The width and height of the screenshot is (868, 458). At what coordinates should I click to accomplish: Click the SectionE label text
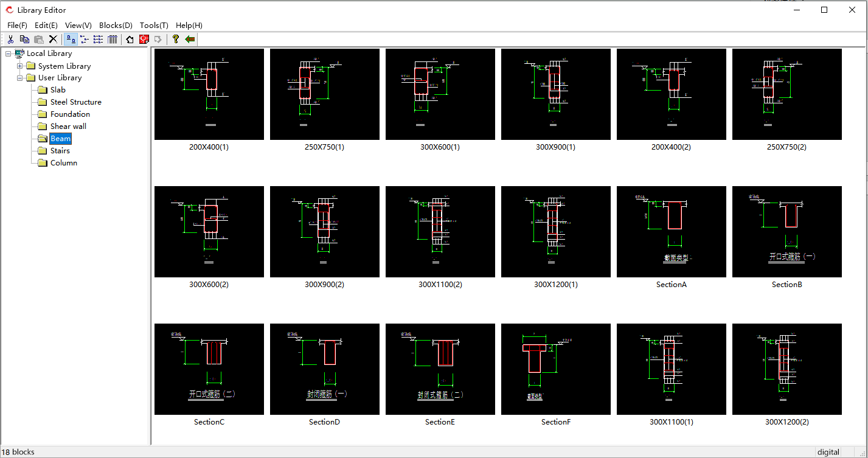(440, 422)
